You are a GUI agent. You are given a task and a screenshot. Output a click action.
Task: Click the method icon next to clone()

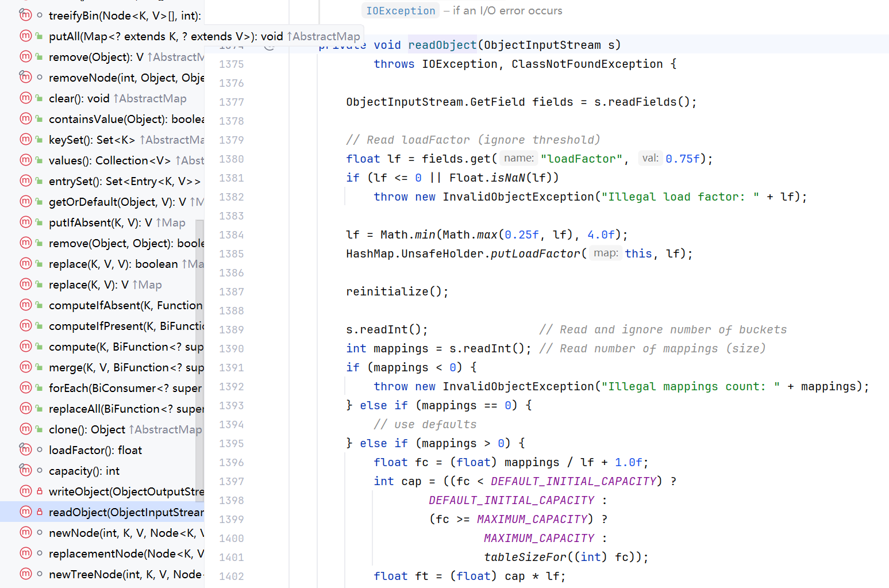pos(26,429)
